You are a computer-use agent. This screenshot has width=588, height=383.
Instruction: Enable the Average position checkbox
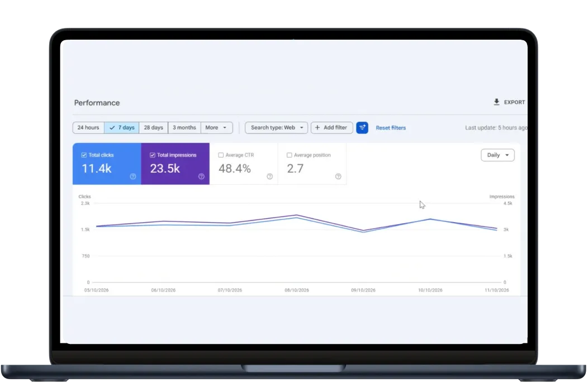click(289, 155)
